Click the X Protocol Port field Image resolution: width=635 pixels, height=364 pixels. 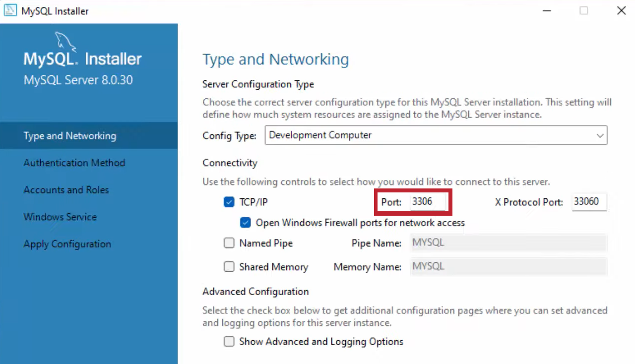coord(589,202)
